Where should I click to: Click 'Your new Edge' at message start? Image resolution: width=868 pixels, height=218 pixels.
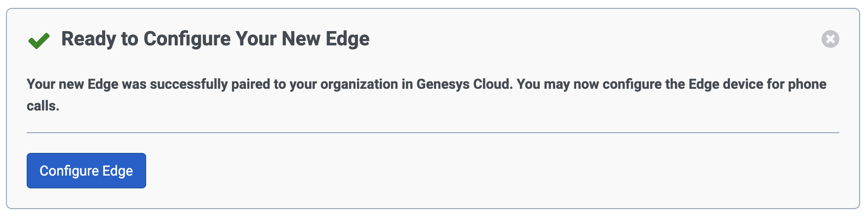point(72,84)
